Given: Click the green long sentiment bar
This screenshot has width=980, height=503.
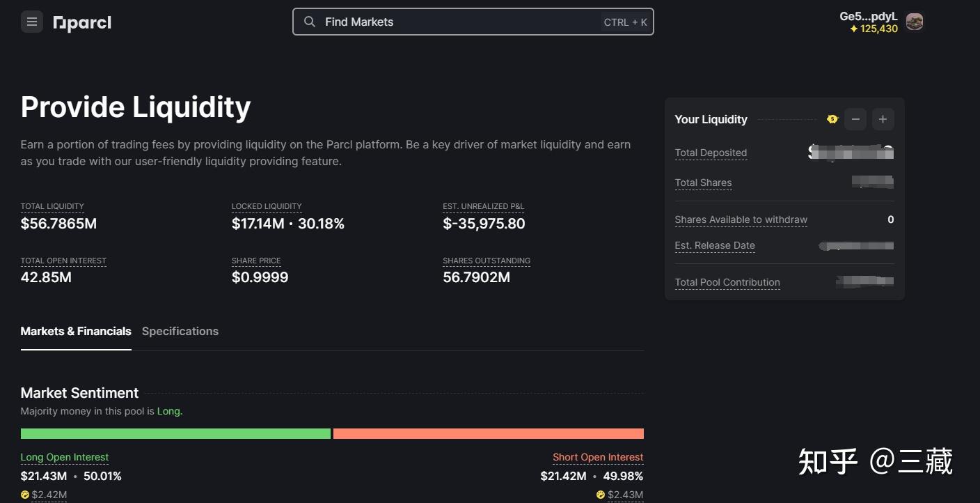Looking at the screenshot, I should [x=175, y=434].
